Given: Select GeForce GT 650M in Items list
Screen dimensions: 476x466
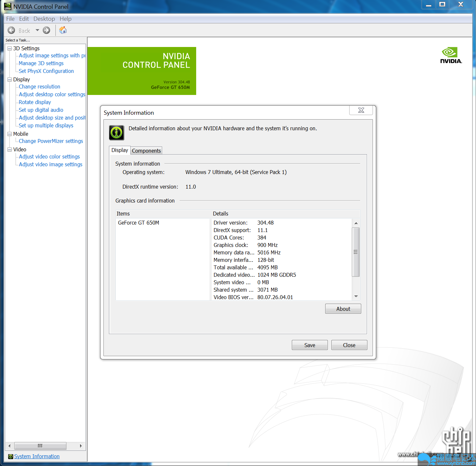Looking at the screenshot, I should 138,223.
